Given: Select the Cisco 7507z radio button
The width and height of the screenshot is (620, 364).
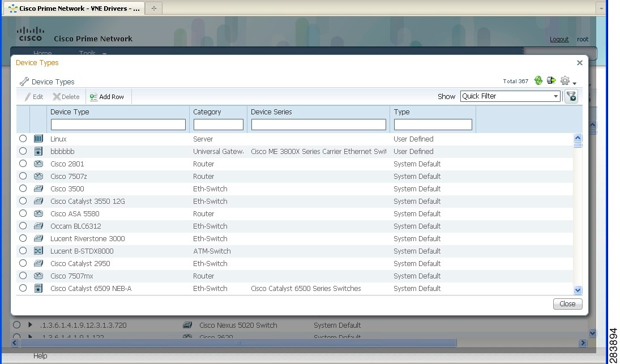Looking at the screenshot, I should point(23,176).
